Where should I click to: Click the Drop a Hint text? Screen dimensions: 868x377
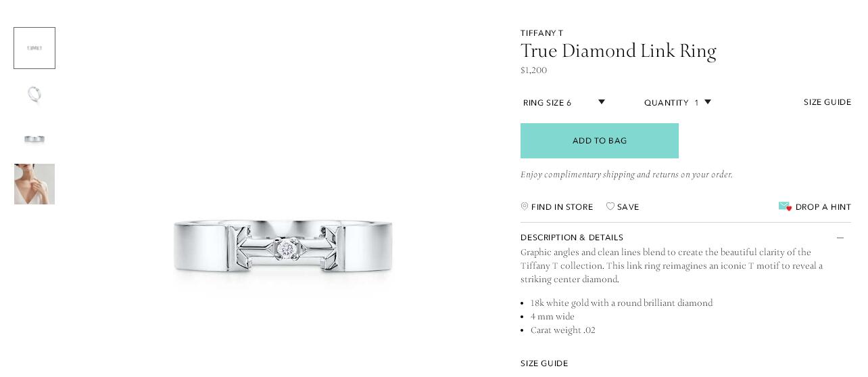coord(823,207)
